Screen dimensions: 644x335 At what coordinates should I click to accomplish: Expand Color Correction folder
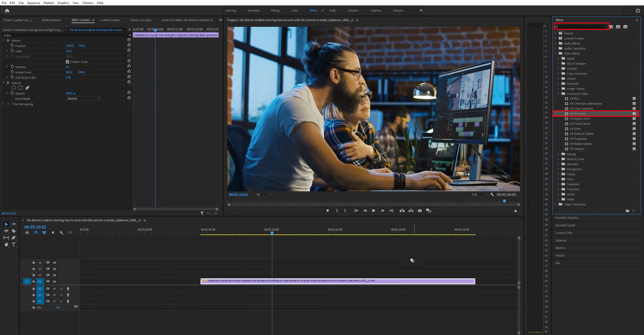[x=558, y=73]
